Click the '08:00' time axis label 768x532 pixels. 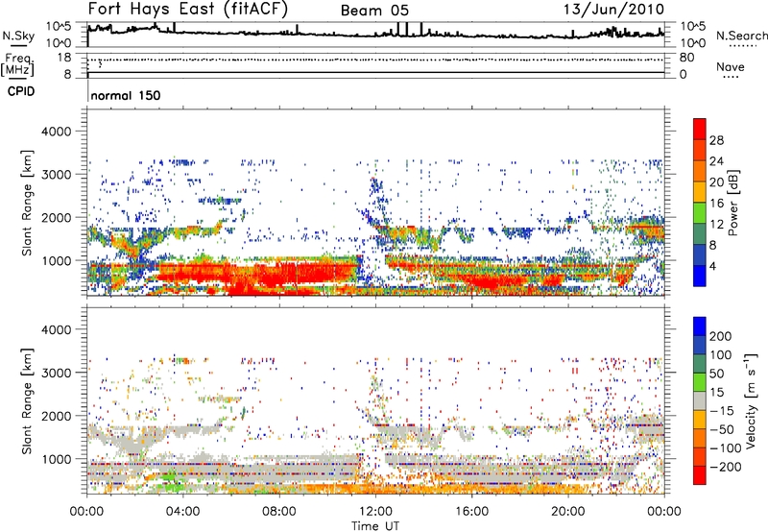(279, 511)
